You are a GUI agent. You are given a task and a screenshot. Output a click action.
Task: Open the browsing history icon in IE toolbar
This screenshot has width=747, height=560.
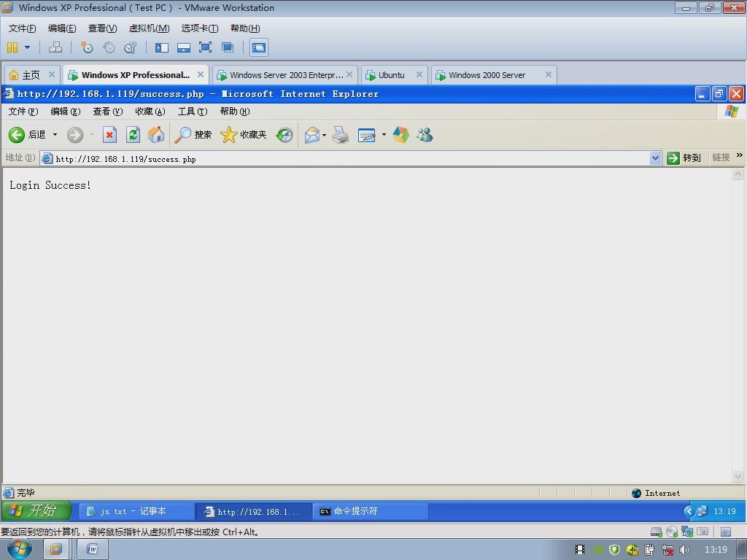coord(285,135)
